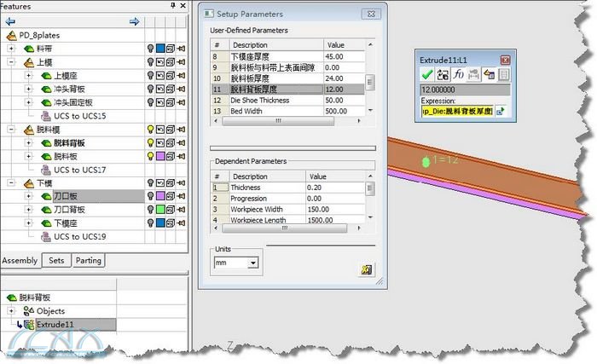Show 刀口板 using its light bulb

tap(150, 196)
